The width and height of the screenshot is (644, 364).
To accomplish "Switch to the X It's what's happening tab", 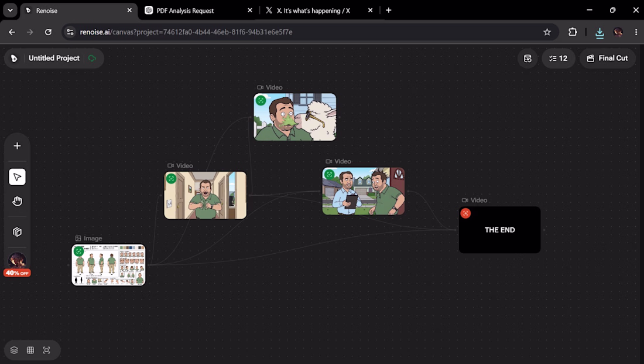I will [x=320, y=11].
